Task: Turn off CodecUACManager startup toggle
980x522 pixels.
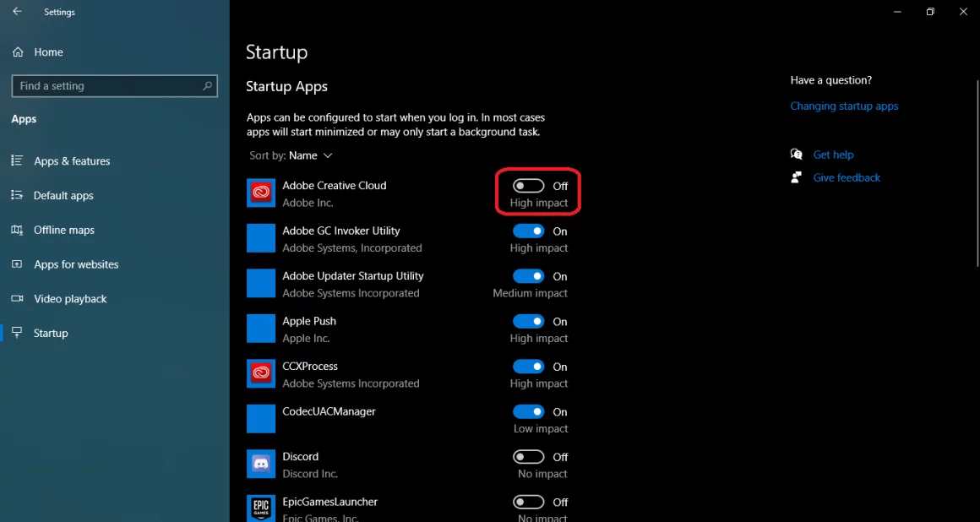Action: 529,412
